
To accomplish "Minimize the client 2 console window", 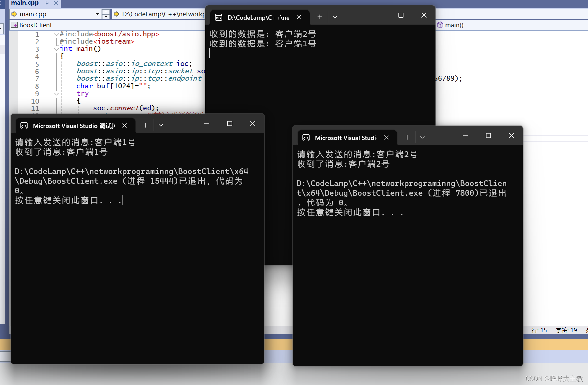I will [x=465, y=136].
